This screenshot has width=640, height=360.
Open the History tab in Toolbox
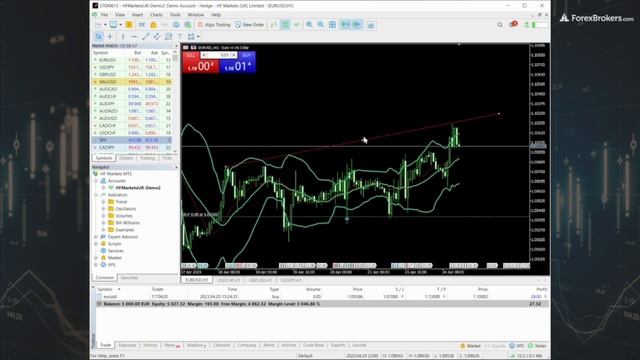pyautogui.click(x=150, y=345)
